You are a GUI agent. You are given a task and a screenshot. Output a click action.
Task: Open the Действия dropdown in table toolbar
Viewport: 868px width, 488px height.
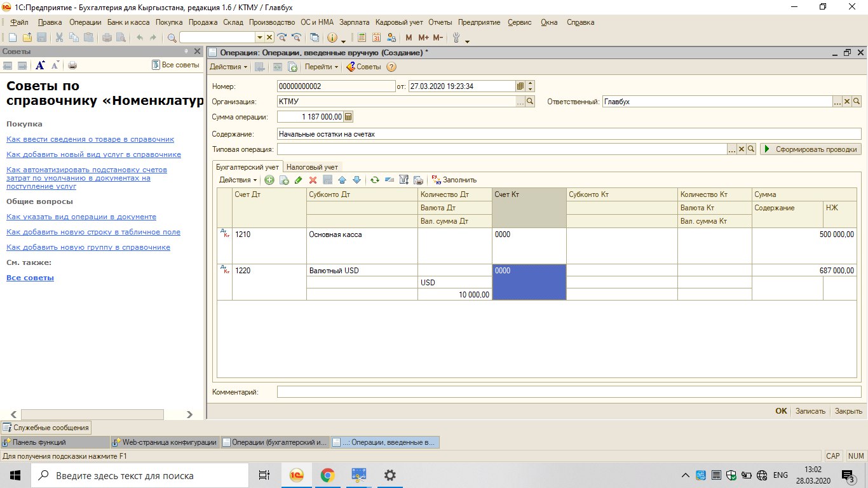click(x=238, y=180)
